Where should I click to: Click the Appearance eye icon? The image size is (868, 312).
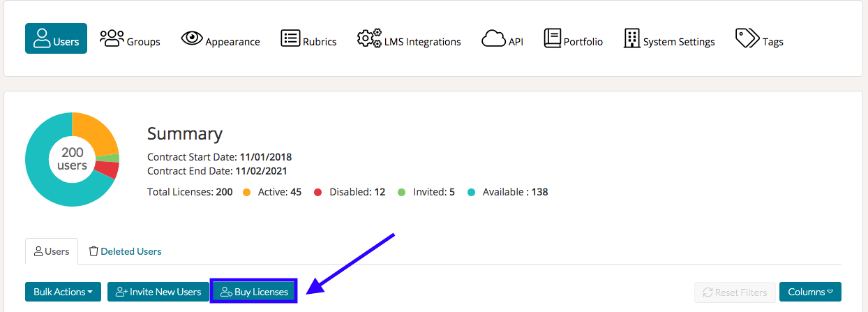click(x=192, y=38)
